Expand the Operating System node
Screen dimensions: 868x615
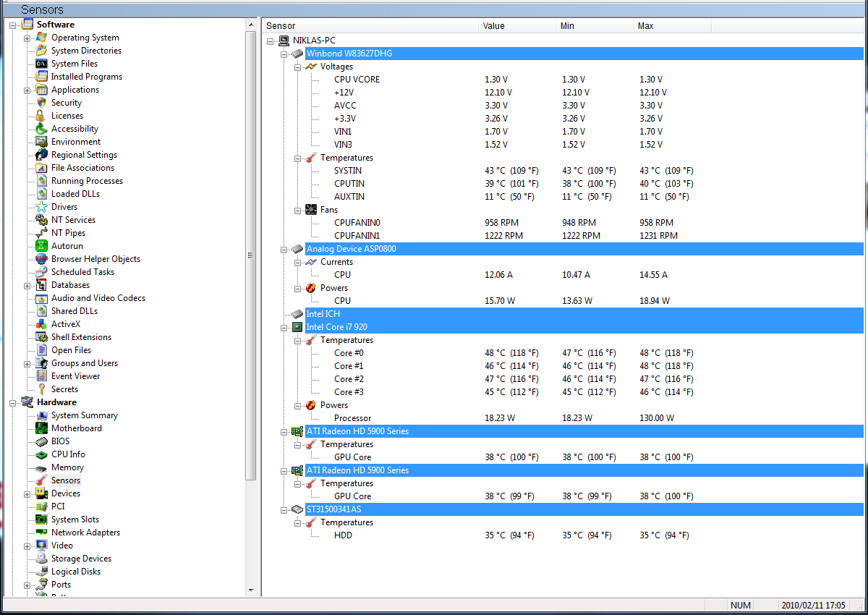[27, 38]
